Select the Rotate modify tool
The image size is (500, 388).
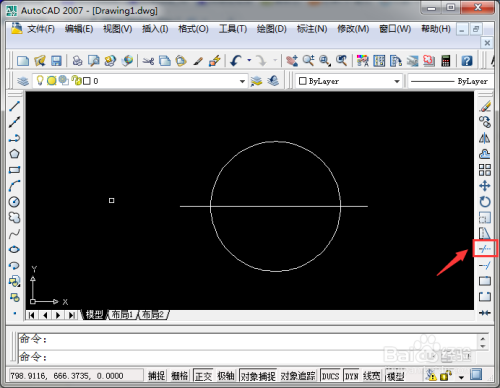pos(485,202)
